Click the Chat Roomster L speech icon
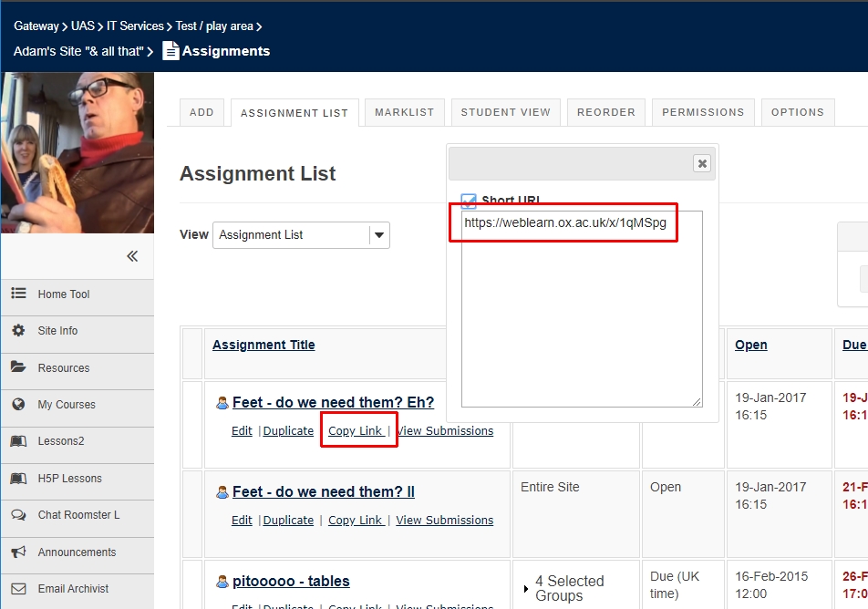The height and width of the screenshot is (609, 868). [18, 515]
